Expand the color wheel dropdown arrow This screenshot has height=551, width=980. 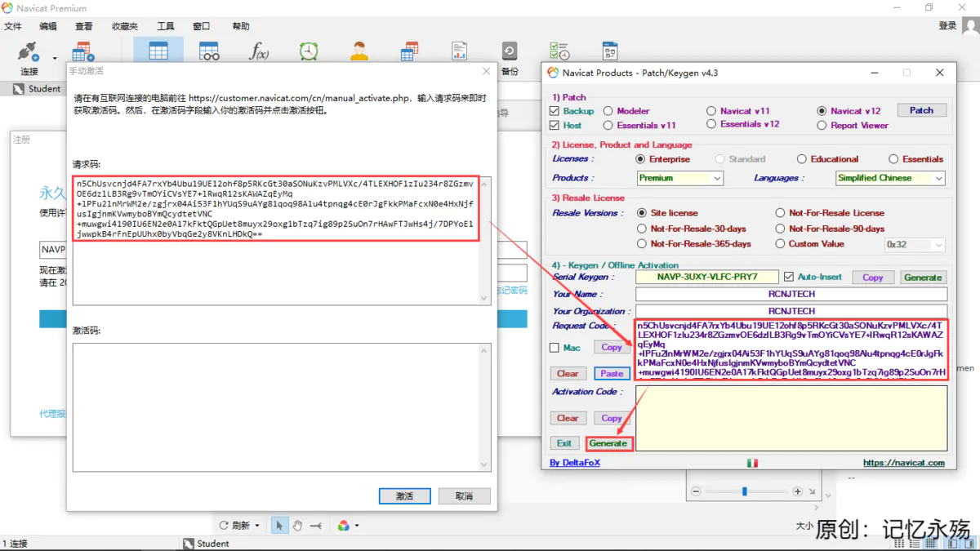(x=357, y=526)
